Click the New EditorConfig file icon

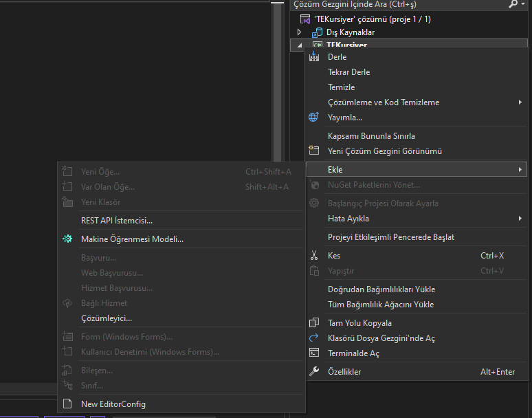[67, 404]
